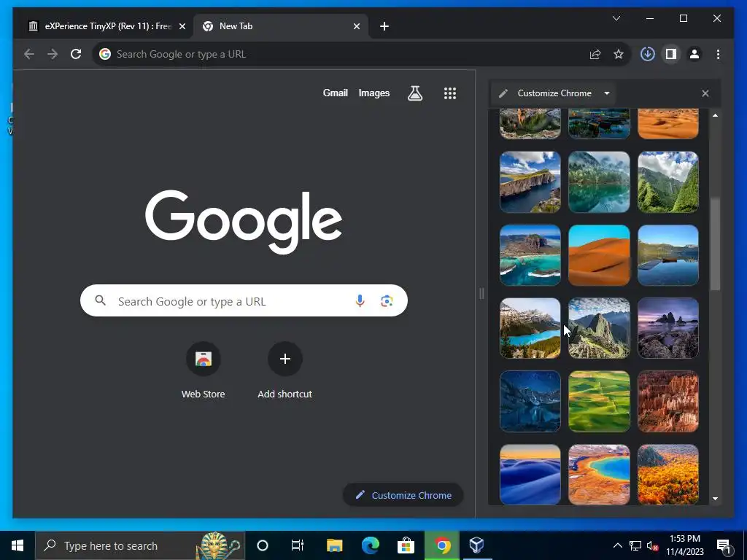Click the Google search box on page
This screenshot has width=747, height=560.
tap(244, 300)
